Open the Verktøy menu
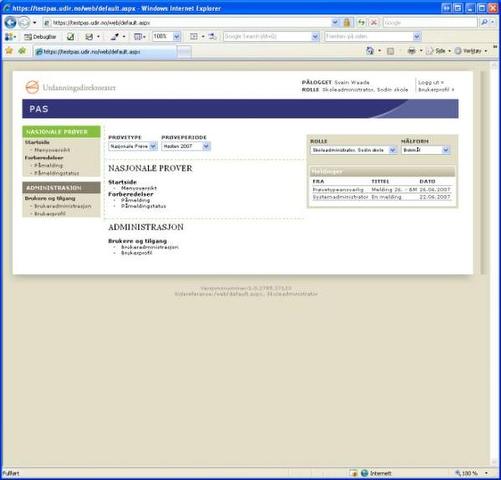Image resolution: width=501 pixels, height=480 pixels. pyautogui.click(x=471, y=51)
